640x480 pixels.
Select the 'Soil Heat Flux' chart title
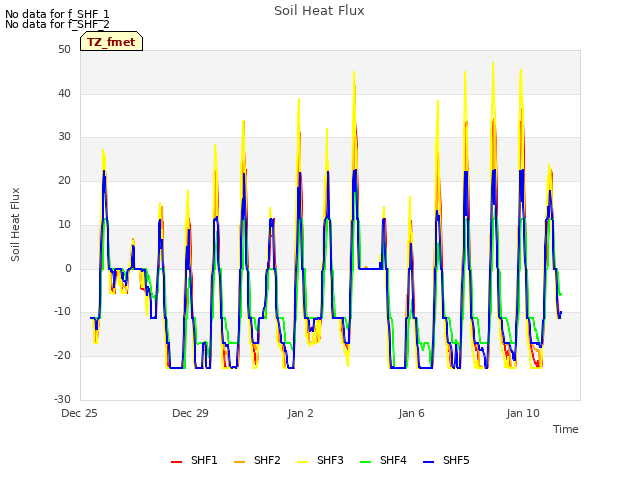(319, 11)
